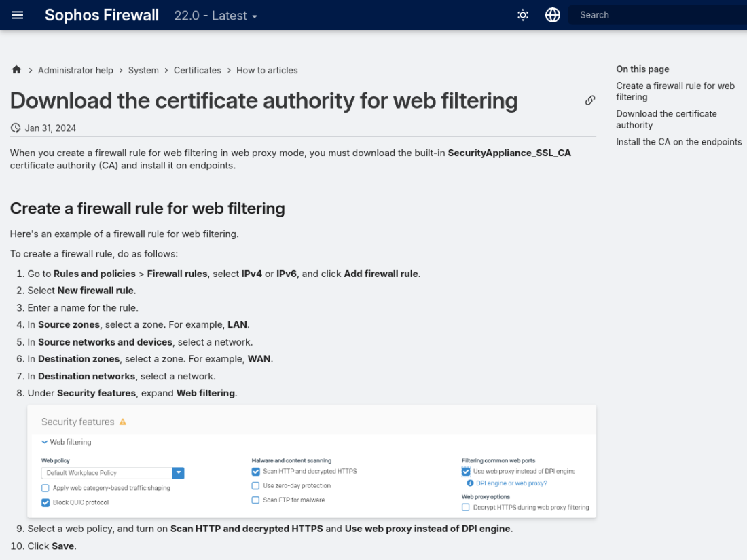
Task: Click the clock icon beside Jan 31, 2024
Action: (16, 128)
